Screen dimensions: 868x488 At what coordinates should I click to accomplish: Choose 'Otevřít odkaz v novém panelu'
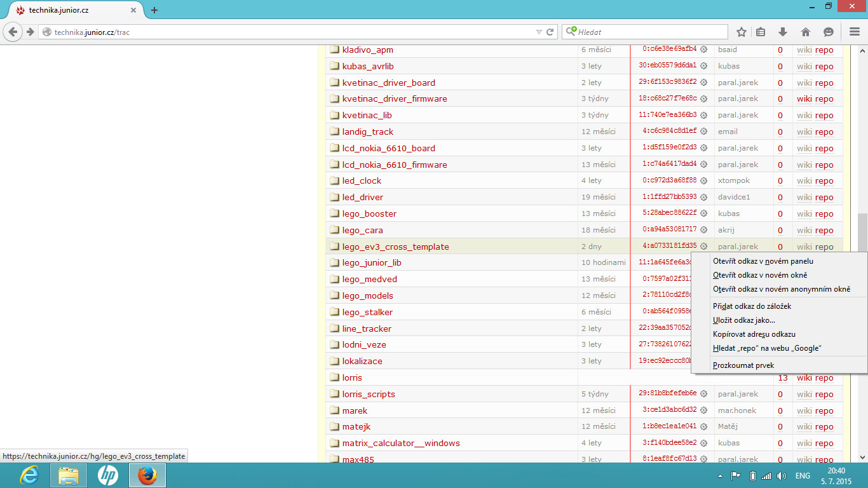coord(763,261)
